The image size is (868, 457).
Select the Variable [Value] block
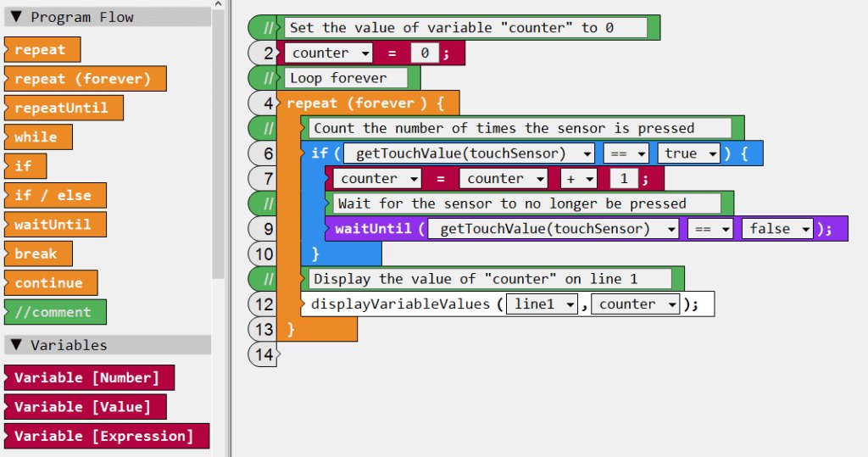[x=86, y=407]
